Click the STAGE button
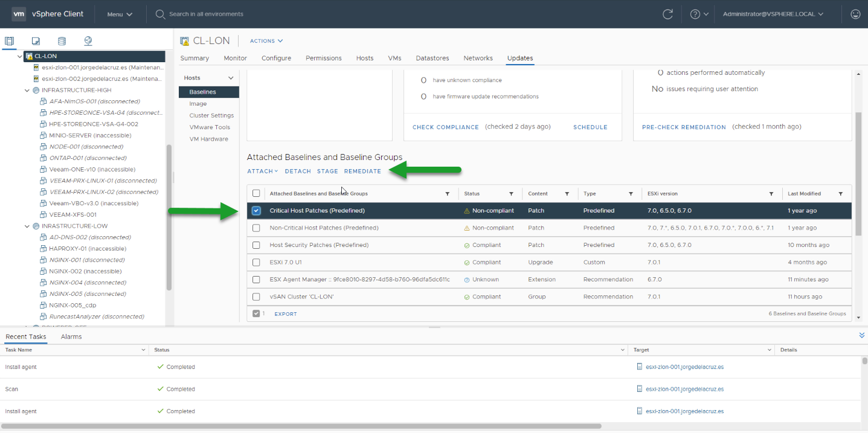This screenshot has height=433, width=868. pyautogui.click(x=327, y=171)
